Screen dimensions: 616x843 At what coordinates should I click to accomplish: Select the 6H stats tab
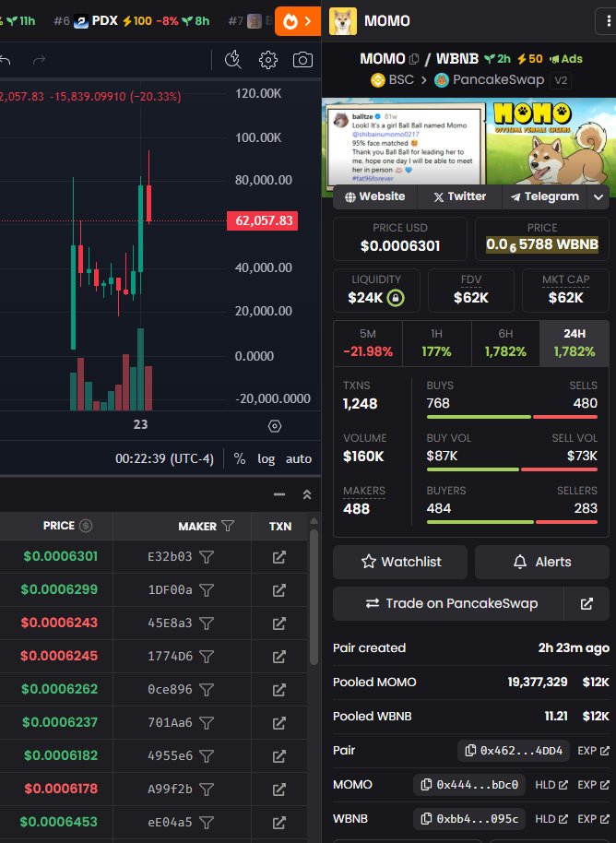point(505,343)
